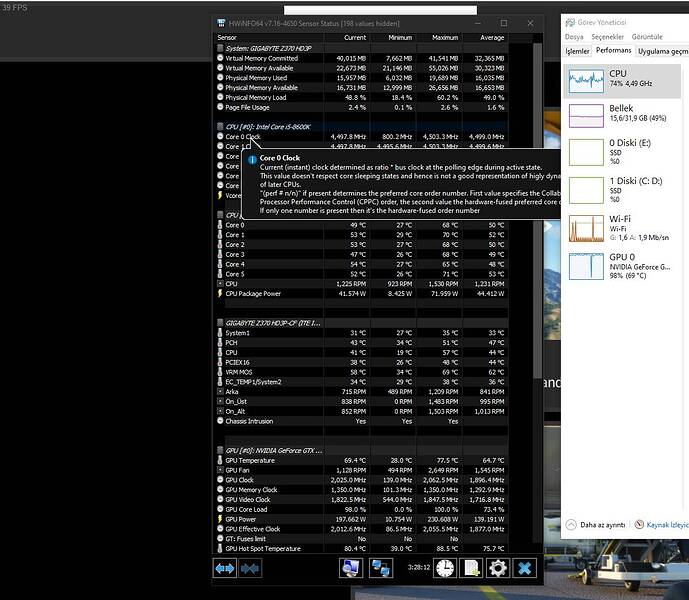Open remote sensor monitor icon with magnifier
The width and height of the screenshot is (689, 600).
[x=351, y=568]
